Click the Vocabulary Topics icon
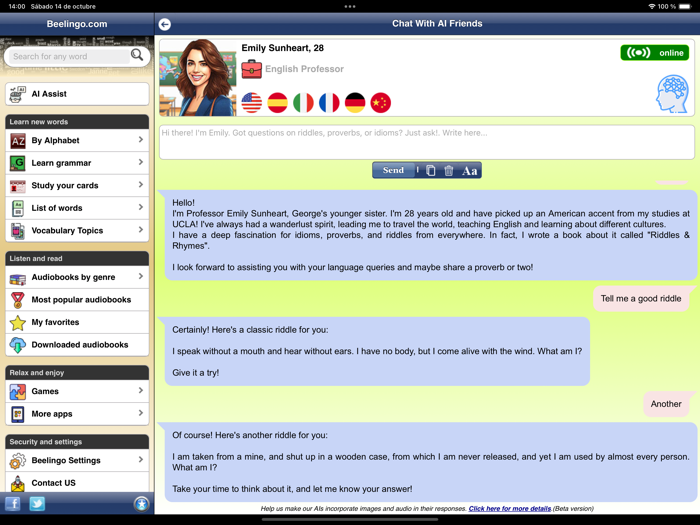 pos(18,231)
